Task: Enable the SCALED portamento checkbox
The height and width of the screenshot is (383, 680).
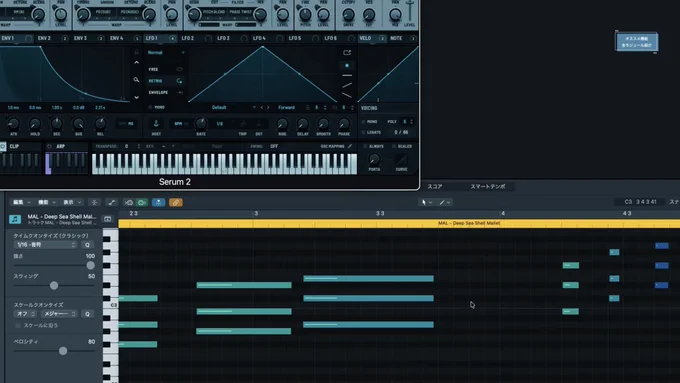Action: pyautogui.click(x=394, y=146)
